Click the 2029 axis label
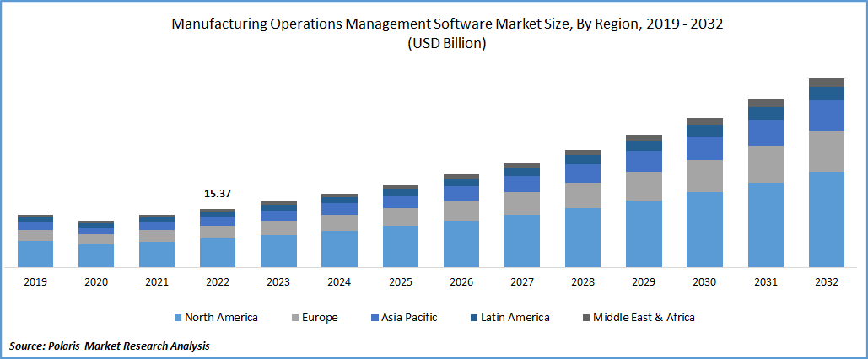The height and width of the screenshot is (359, 868). [644, 281]
